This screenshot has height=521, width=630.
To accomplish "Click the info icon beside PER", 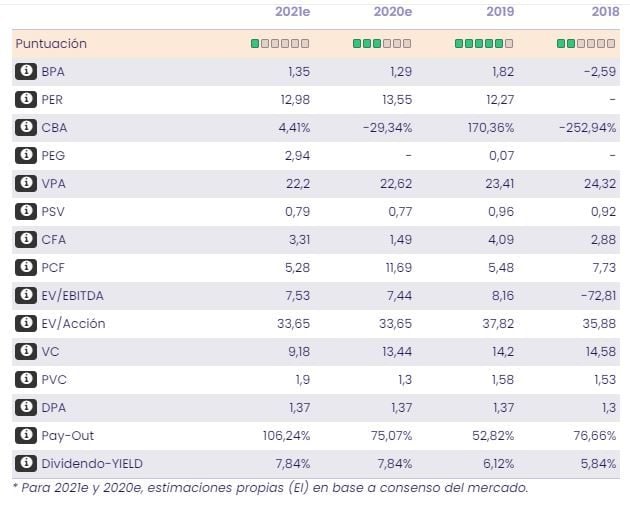I will pyautogui.click(x=26, y=99).
